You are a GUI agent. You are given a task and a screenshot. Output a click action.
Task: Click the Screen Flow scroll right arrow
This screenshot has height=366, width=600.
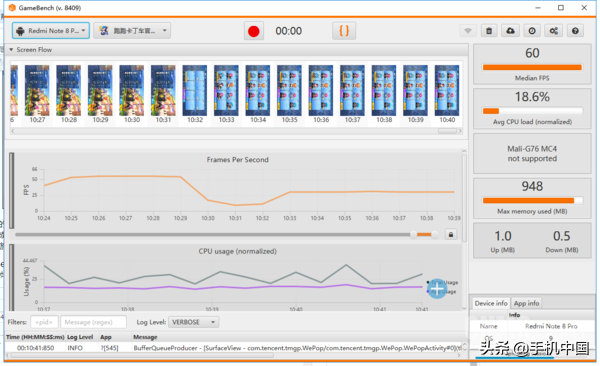click(x=460, y=131)
